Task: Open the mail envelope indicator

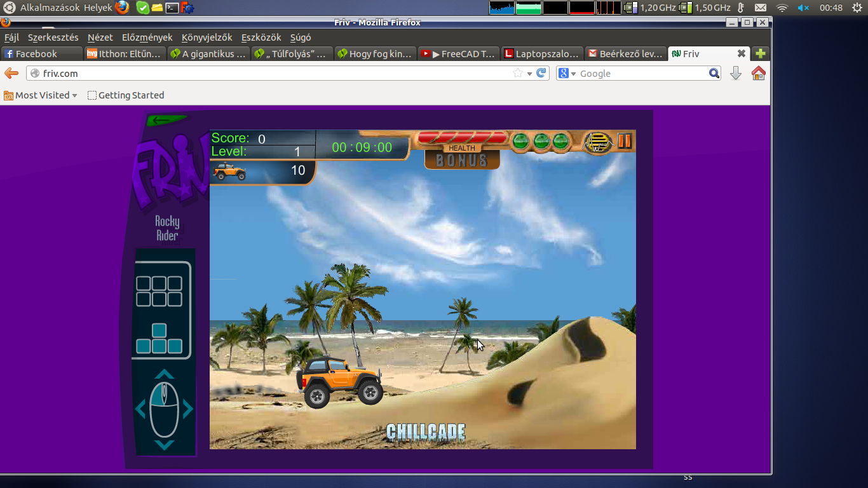Action: [x=761, y=8]
